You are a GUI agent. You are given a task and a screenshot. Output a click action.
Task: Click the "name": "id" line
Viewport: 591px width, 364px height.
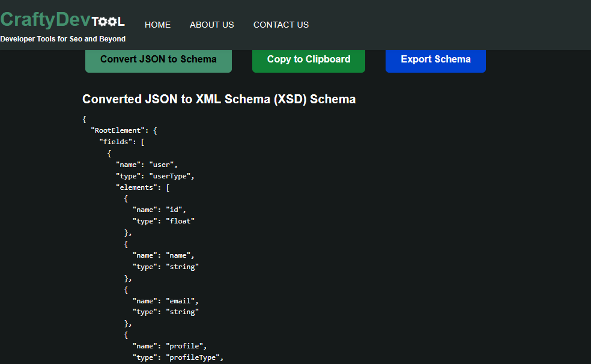coord(159,210)
